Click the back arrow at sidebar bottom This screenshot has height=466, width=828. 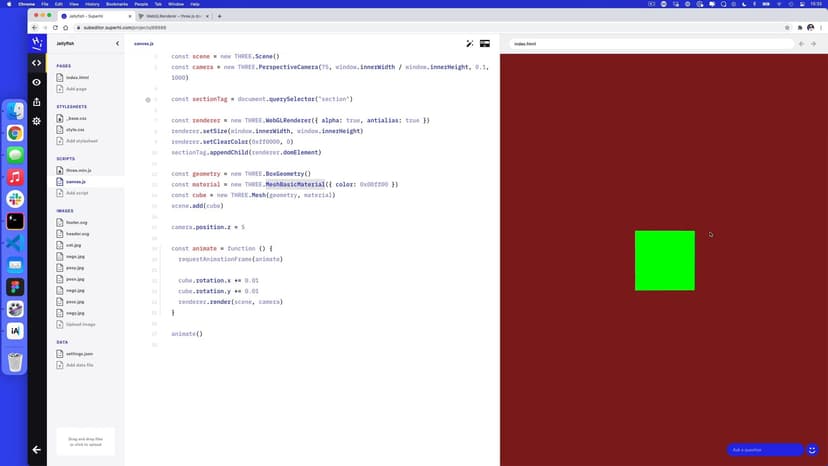point(37,449)
